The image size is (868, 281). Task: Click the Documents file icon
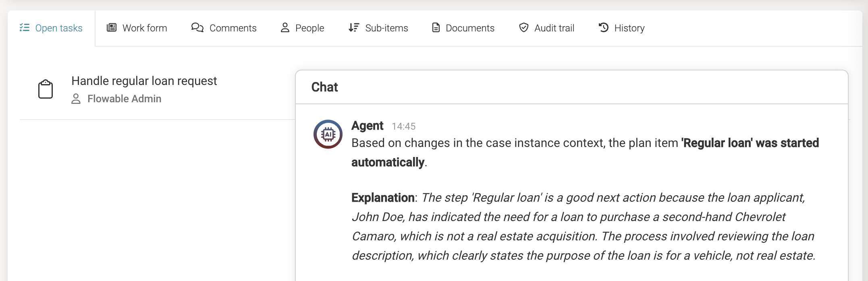click(436, 27)
